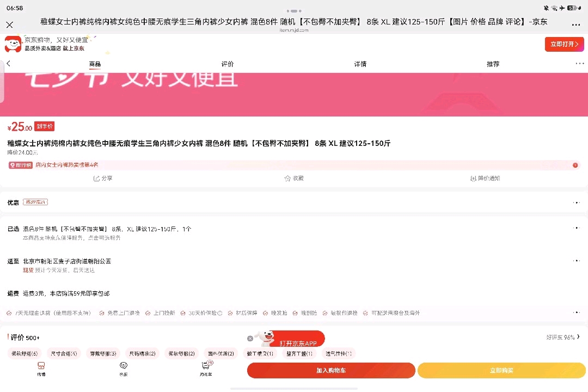Open the 评价 500+ reviews heading
The image size is (588, 392).
[x=24, y=338]
